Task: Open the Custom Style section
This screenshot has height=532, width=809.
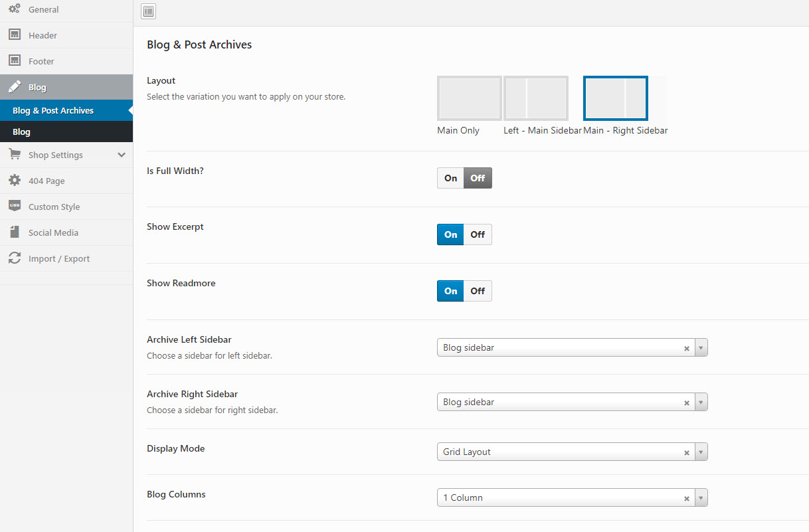Action: 66,207
